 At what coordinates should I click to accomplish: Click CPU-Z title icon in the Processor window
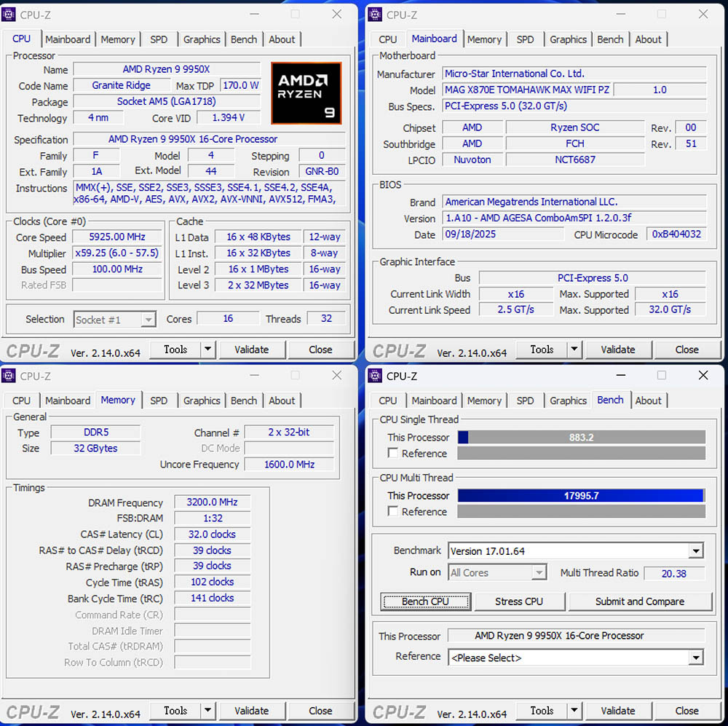click(9, 15)
